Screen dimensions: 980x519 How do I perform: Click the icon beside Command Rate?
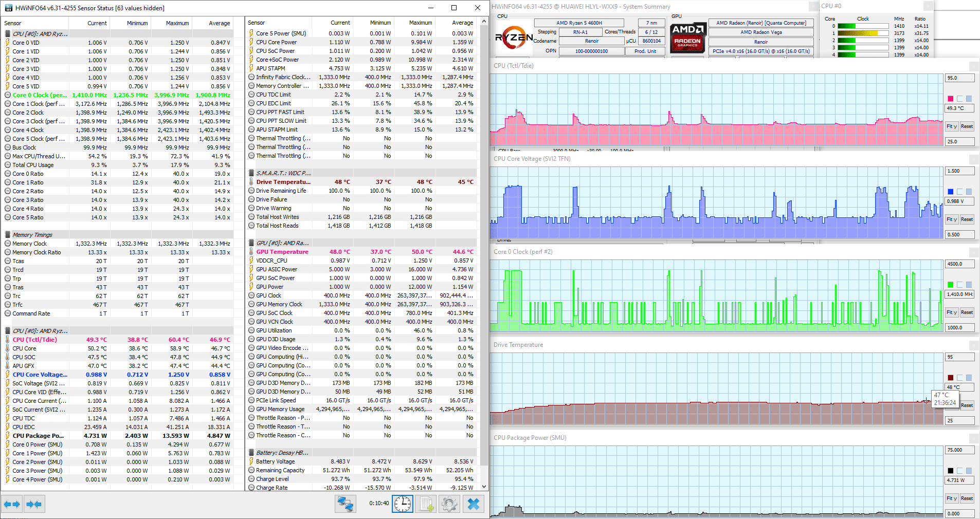[x=8, y=313]
